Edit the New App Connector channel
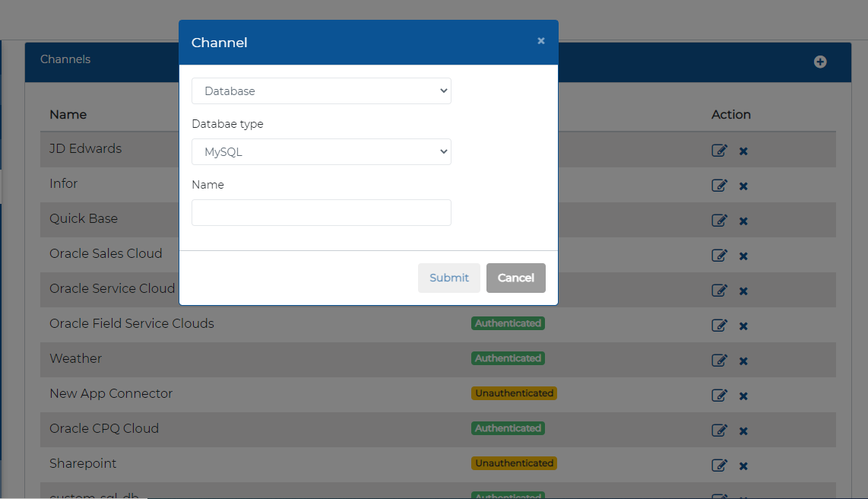This screenshot has height=499, width=868. [x=719, y=395]
